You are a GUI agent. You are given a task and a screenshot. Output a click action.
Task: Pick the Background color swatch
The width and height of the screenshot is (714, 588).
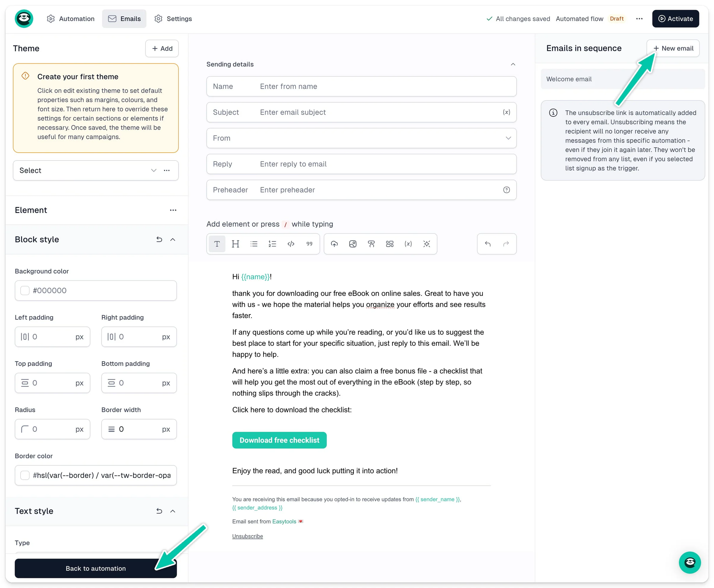pos(25,291)
